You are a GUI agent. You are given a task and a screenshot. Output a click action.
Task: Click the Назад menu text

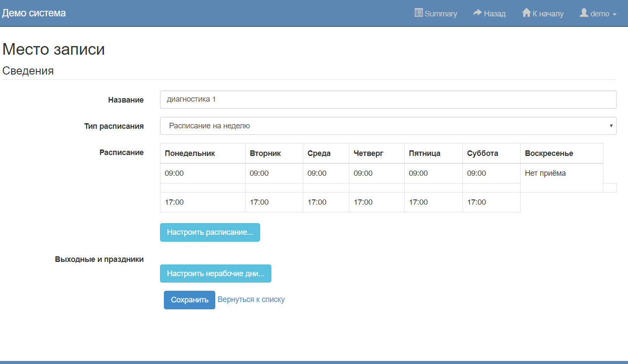point(495,14)
